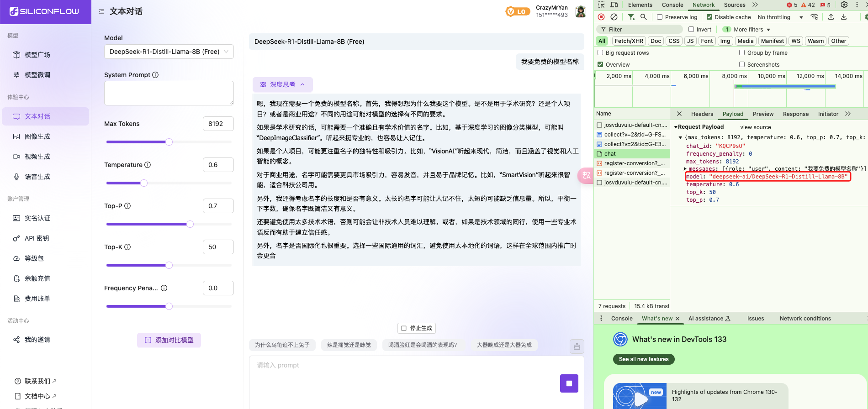Click the See all new features button

pos(643,359)
